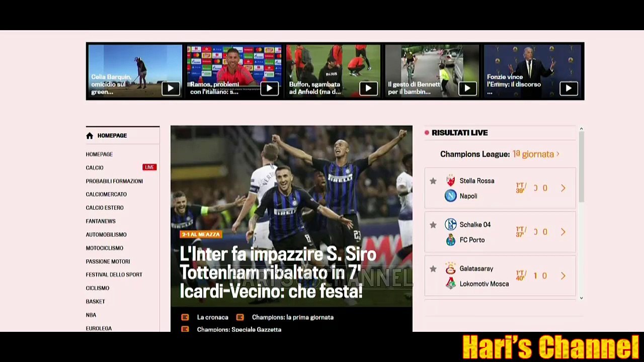Click the home icon beside HOMEPAGE
This screenshot has height=362, width=644.
[90, 135]
